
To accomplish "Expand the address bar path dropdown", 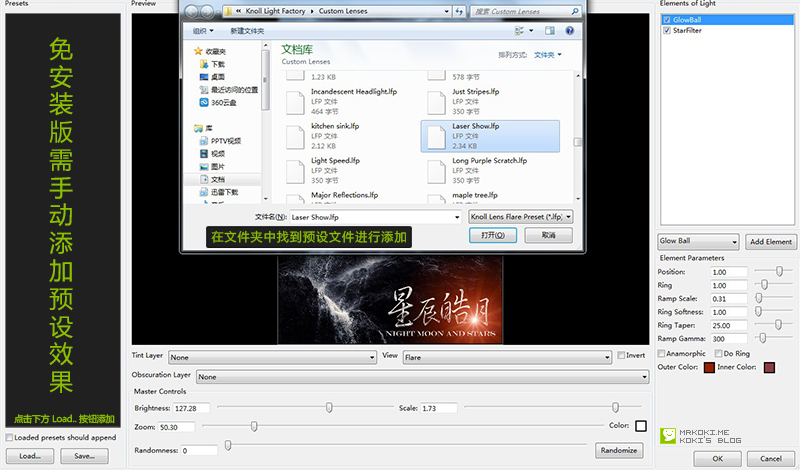I will [x=446, y=11].
